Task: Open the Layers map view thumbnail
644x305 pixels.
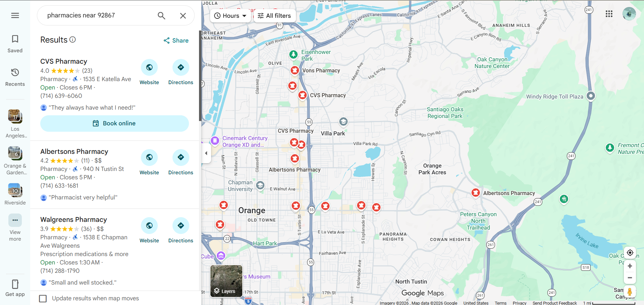Action: pyautogui.click(x=226, y=281)
